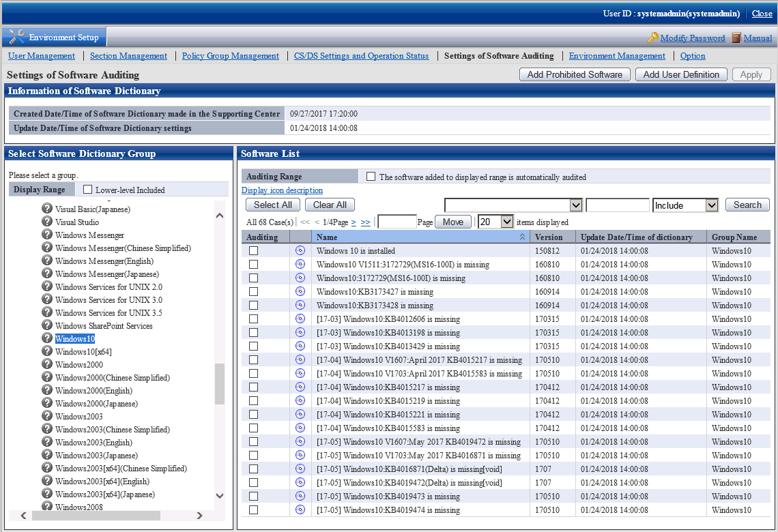Click the group tree scroll down arrow
The image size is (778, 532).
[x=220, y=495]
